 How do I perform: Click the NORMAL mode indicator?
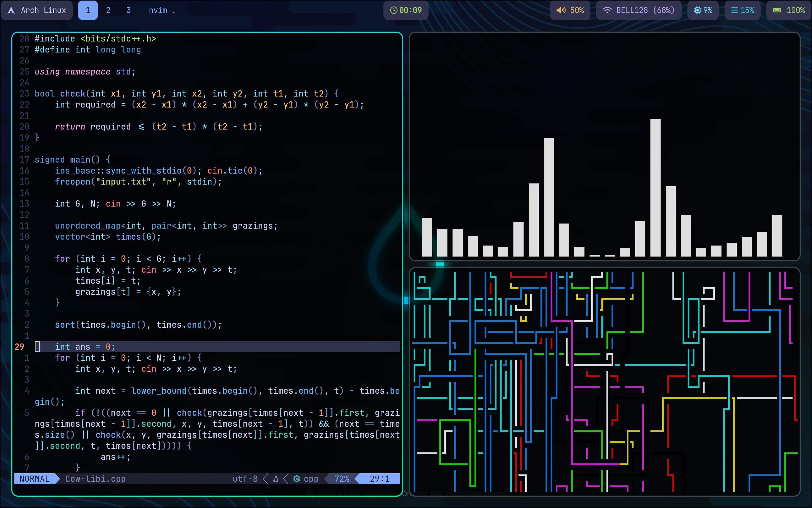(35, 479)
